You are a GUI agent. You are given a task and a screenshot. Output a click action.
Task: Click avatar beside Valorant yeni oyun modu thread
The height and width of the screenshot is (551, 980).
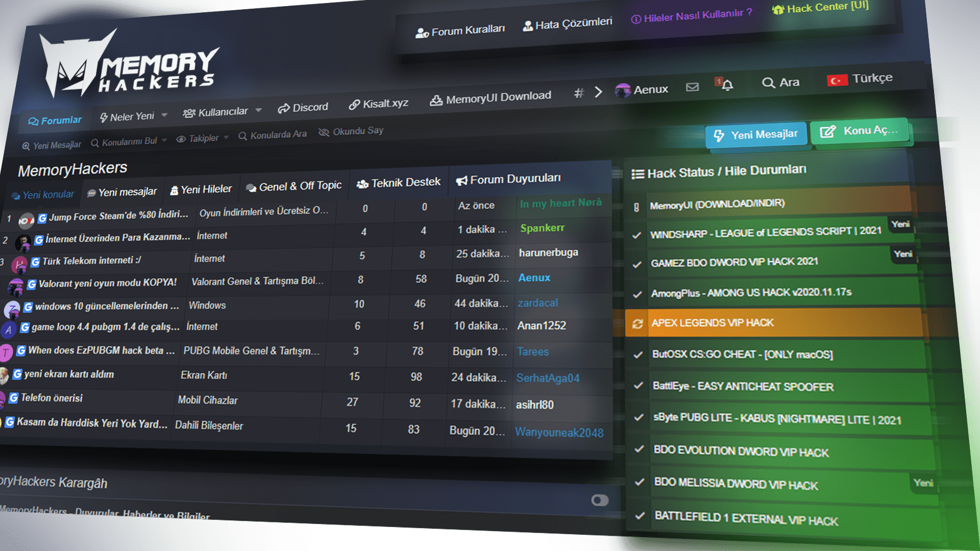(x=16, y=287)
